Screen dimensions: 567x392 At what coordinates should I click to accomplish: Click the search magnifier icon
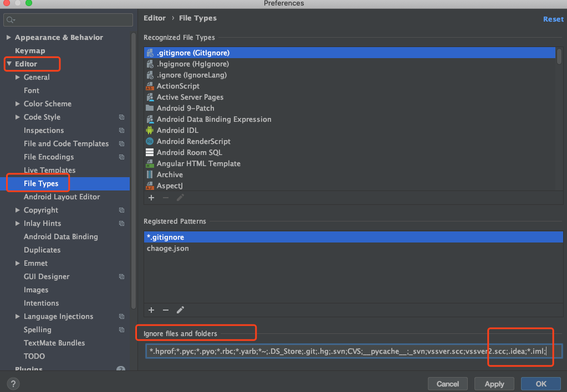11,20
